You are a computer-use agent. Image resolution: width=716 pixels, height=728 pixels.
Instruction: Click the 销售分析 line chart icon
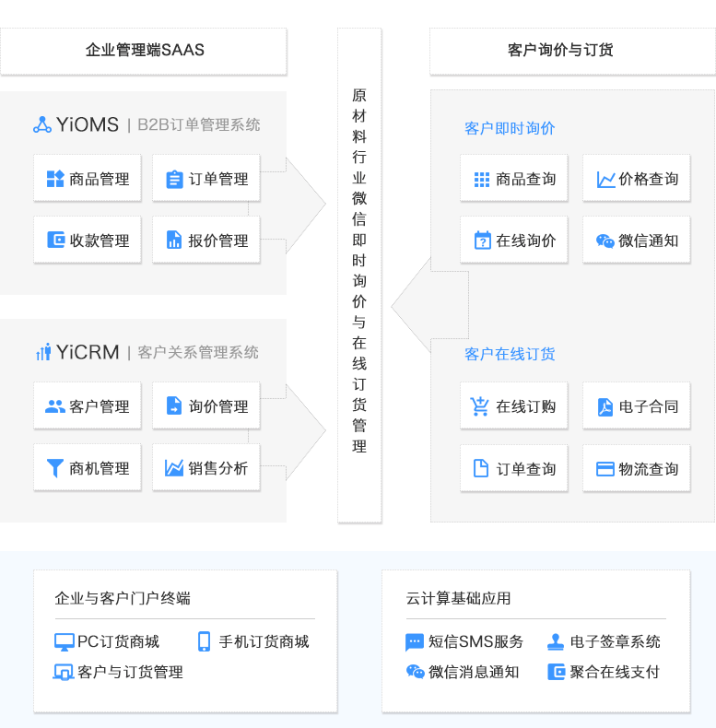point(174,468)
